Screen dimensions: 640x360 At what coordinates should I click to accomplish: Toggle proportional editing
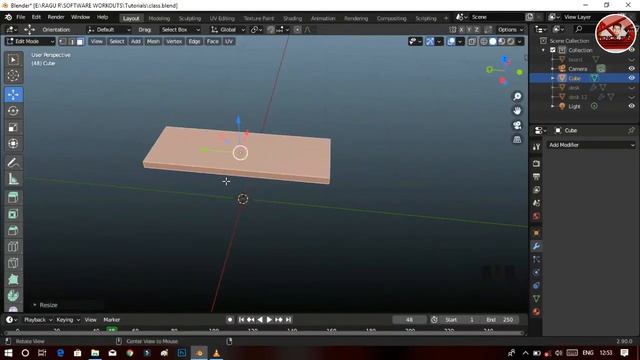coord(297,29)
